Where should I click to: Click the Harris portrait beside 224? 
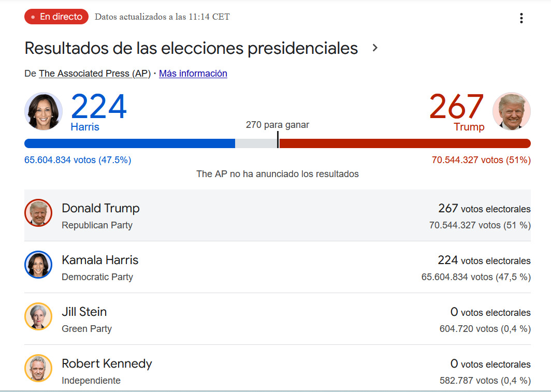tap(44, 111)
